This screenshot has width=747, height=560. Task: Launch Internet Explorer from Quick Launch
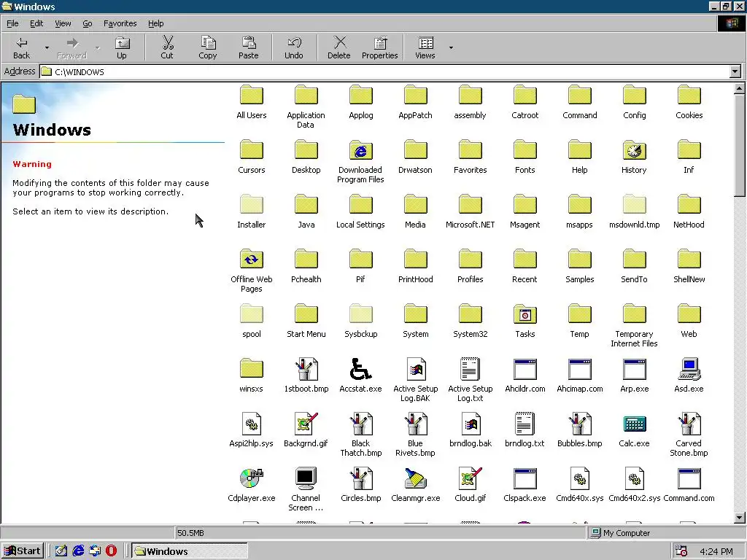78,551
